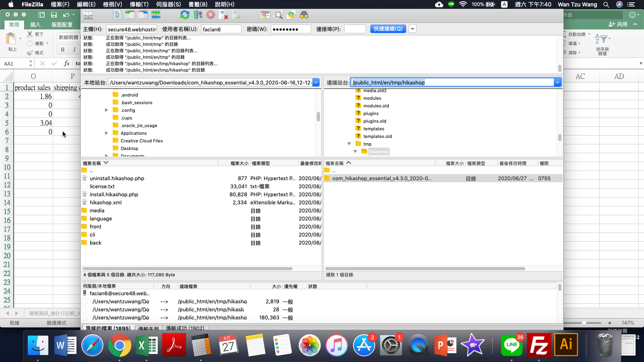Open Adobe Illustrator from the Dock
The width and height of the screenshot is (644, 362).
566,345
